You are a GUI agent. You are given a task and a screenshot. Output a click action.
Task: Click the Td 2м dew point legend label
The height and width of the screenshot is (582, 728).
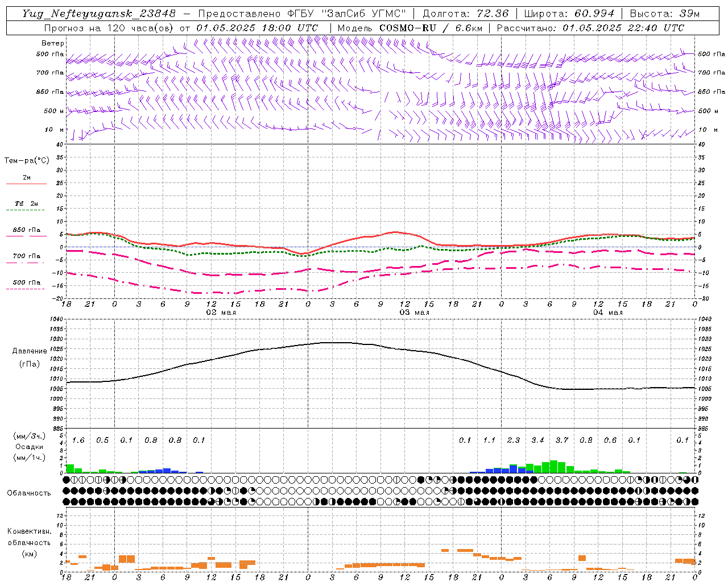[26, 203]
